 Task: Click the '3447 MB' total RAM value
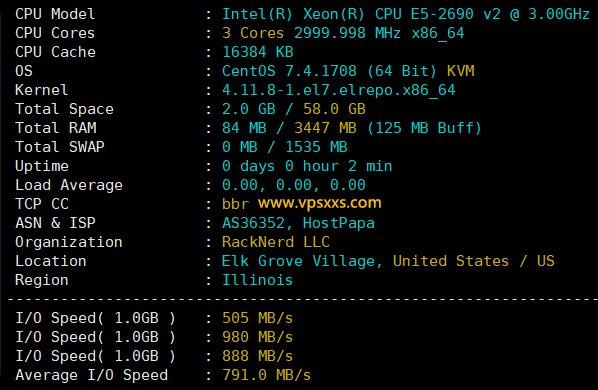325,128
